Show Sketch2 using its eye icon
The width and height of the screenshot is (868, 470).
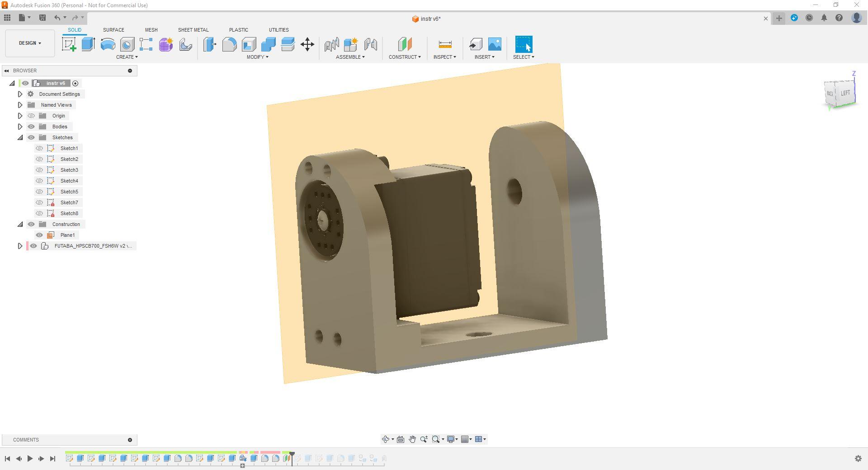[39, 159]
